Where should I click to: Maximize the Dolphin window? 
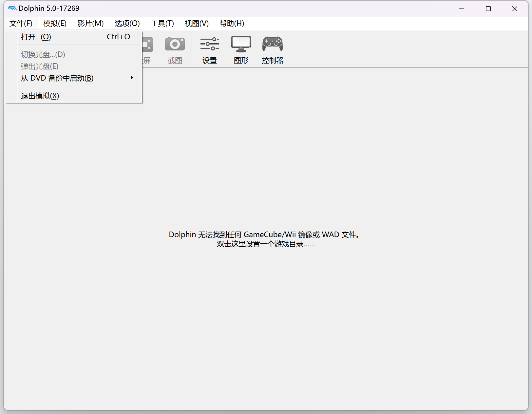coord(488,9)
